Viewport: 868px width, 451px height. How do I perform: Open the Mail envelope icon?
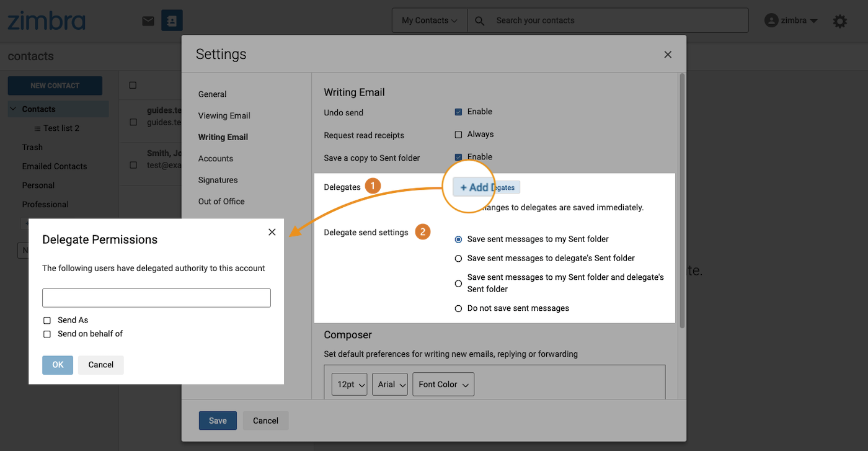point(148,21)
